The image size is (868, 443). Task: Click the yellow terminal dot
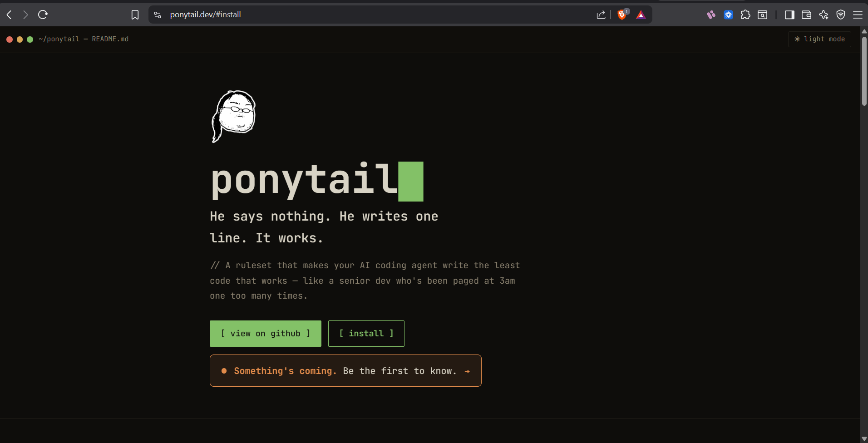pyautogui.click(x=20, y=39)
